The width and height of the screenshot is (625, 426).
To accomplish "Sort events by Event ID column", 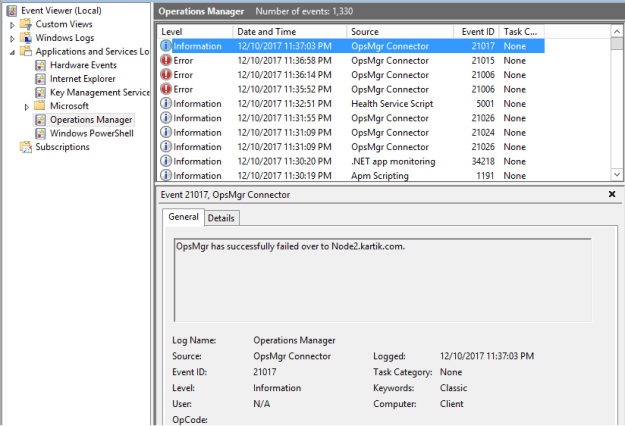I will (477, 31).
